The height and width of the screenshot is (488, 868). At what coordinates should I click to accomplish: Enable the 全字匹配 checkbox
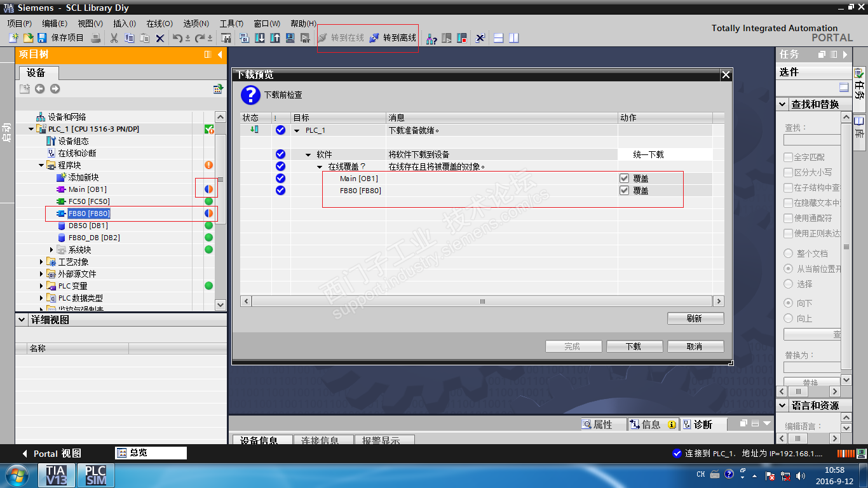click(789, 157)
